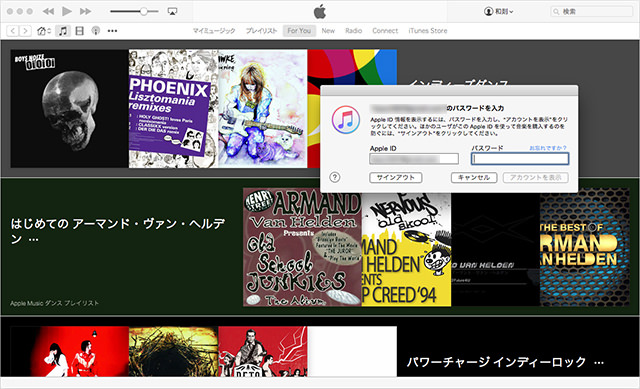Switch to the マイミュージック tab

(214, 31)
